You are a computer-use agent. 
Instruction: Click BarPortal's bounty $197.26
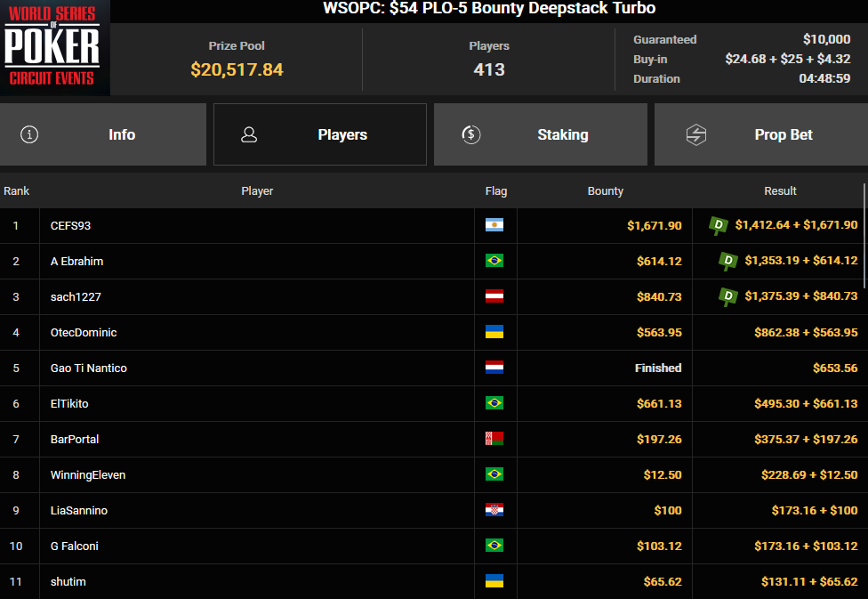point(659,439)
